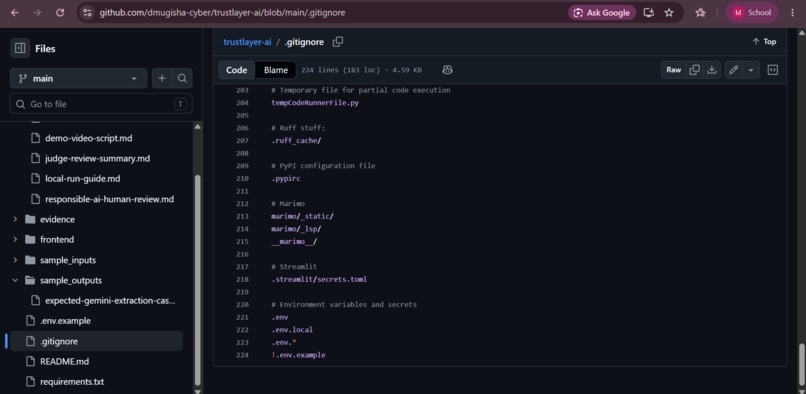This screenshot has width=806, height=394.
Task: Click the address bar URL
Action: (222, 13)
